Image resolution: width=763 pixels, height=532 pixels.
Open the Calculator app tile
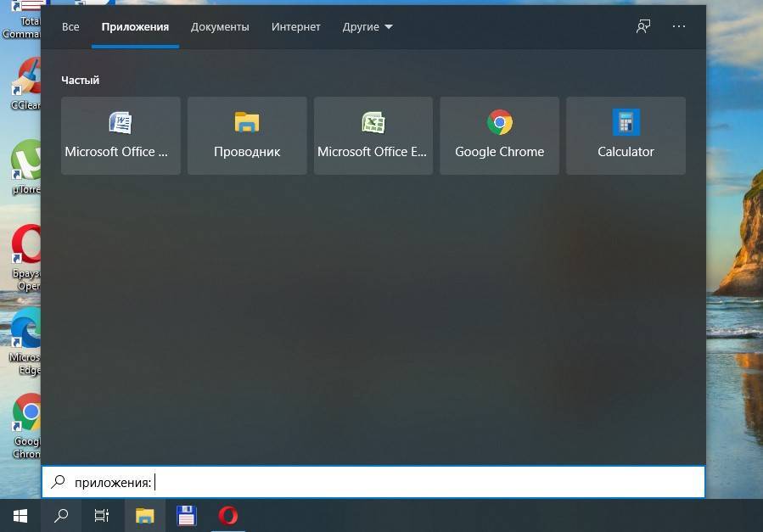[626, 136]
